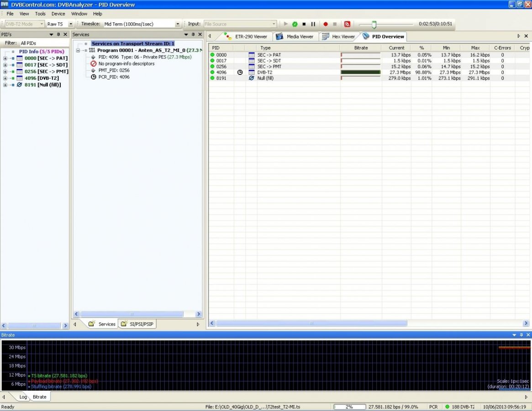Pin the Bitrate panel
The height and width of the screenshot is (411, 532).
coord(521,335)
